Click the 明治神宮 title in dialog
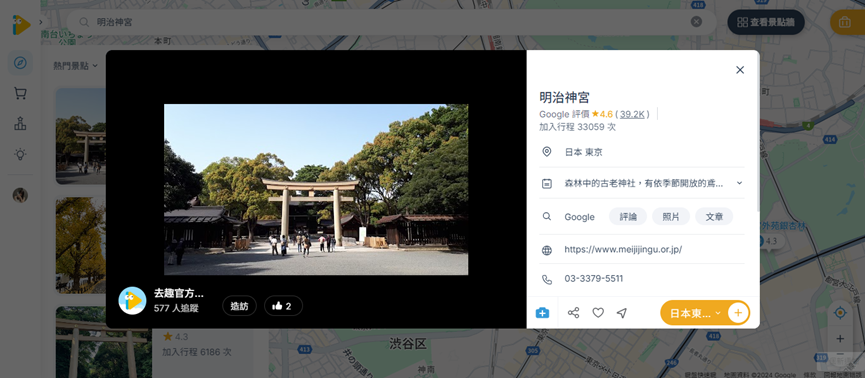The height and width of the screenshot is (378, 865). pyautogui.click(x=564, y=98)
